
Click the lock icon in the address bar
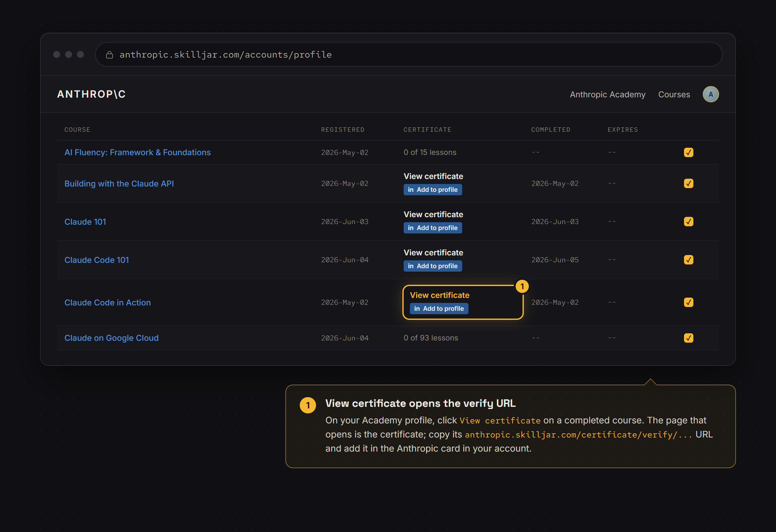click(x=110, y=55)
